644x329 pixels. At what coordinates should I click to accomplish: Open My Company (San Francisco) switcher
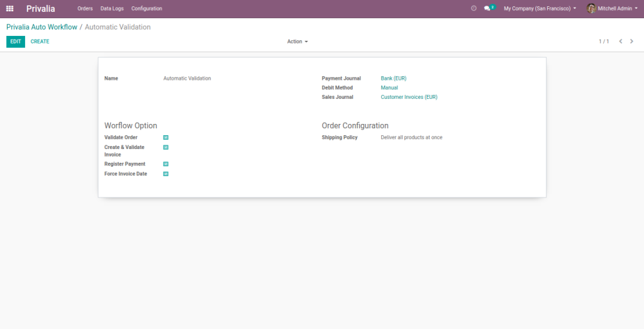(x=540, y=8)
